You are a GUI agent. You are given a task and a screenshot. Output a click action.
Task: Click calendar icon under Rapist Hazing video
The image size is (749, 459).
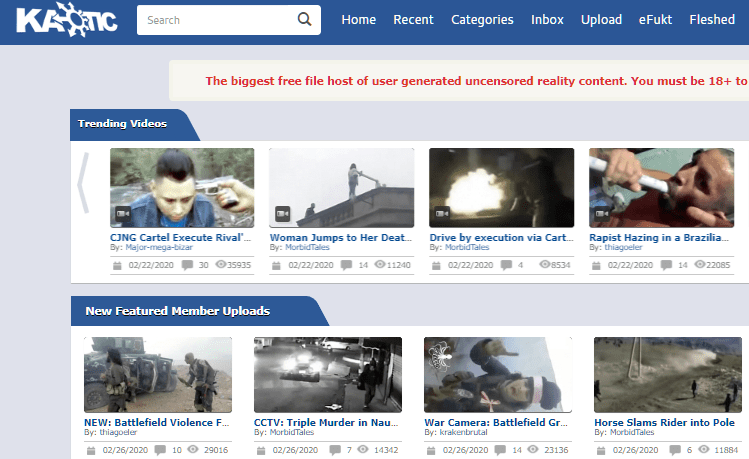[x=596, y=265]
